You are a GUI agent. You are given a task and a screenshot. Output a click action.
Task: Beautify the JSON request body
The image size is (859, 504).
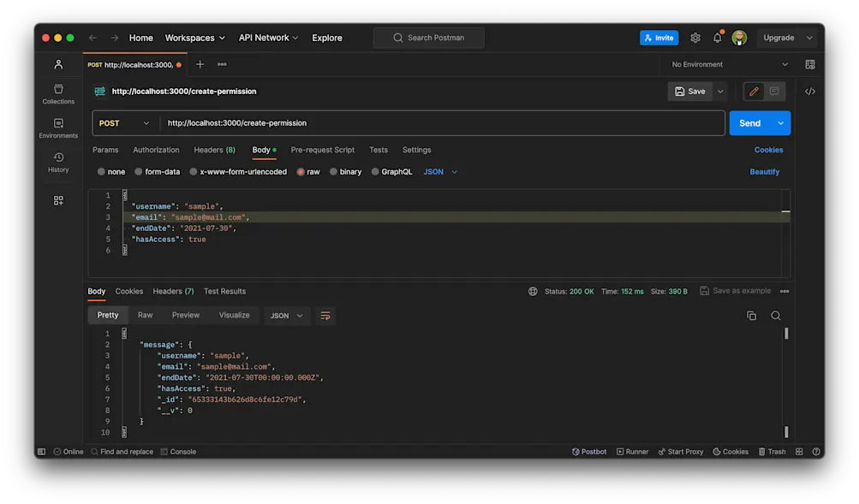point(763,171)
